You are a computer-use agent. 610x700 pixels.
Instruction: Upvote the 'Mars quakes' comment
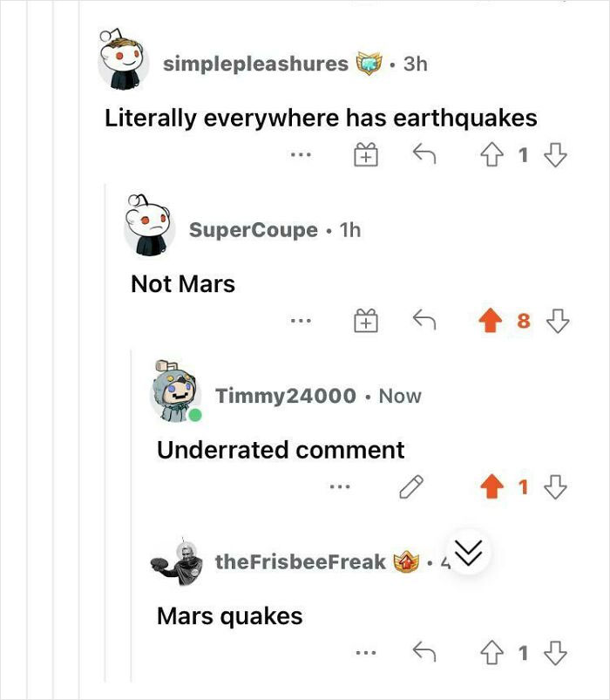coord(493,652)
